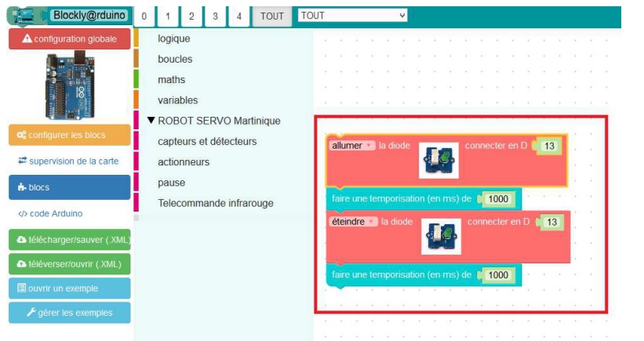Select level tab 3
Screen dimensions: 644x341
tap(215, 16)
